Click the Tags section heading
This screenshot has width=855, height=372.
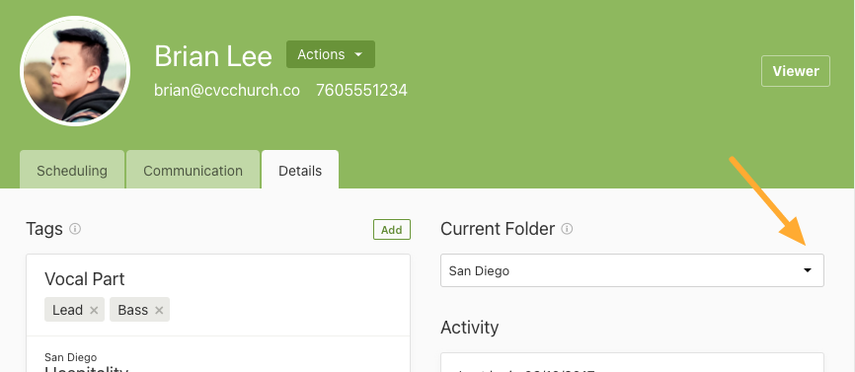pos(44,229)
